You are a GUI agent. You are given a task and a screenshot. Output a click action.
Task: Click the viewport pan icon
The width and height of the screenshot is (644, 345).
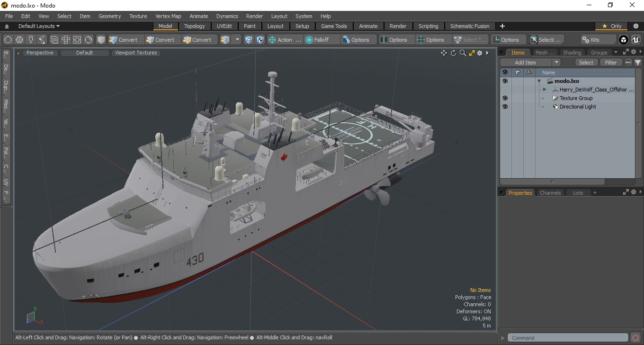(x=444, y=53)
